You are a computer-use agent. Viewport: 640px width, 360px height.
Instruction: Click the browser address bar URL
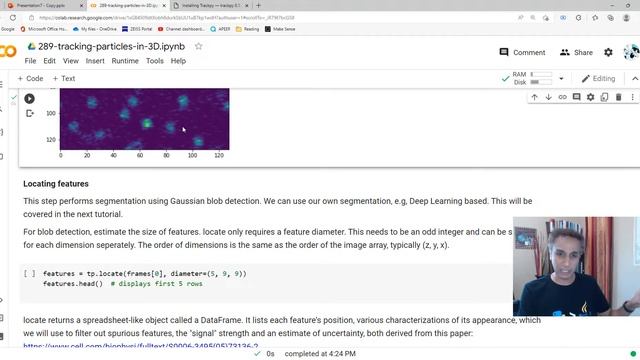(x=167, y=18)
